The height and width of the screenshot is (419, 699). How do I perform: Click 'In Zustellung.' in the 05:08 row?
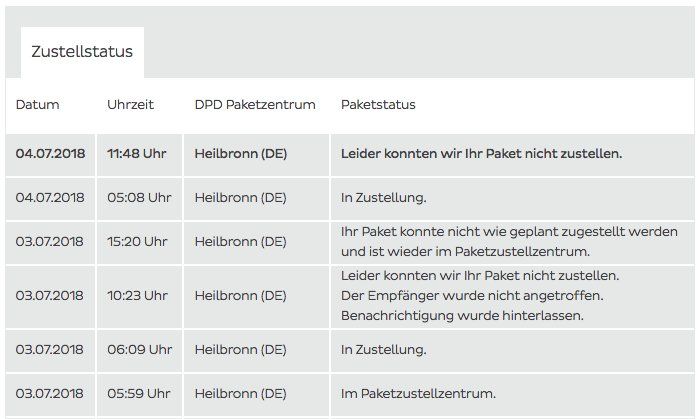(x=384, y=197)
